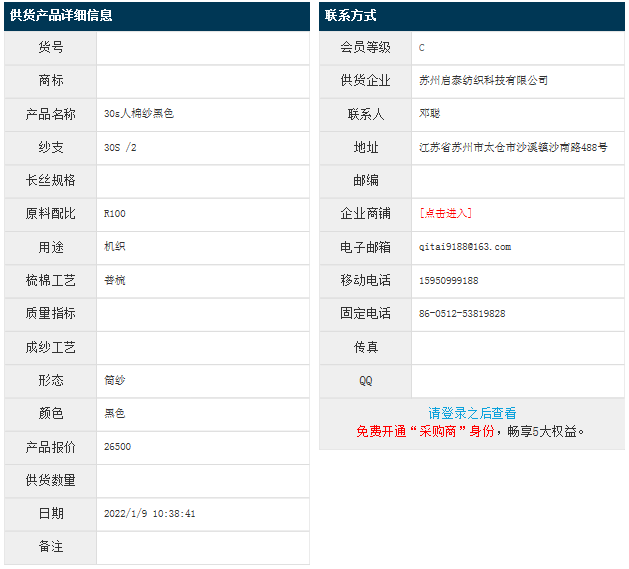
Task: Click the mobile number 15950999188
Action: (x=449, y=280)
